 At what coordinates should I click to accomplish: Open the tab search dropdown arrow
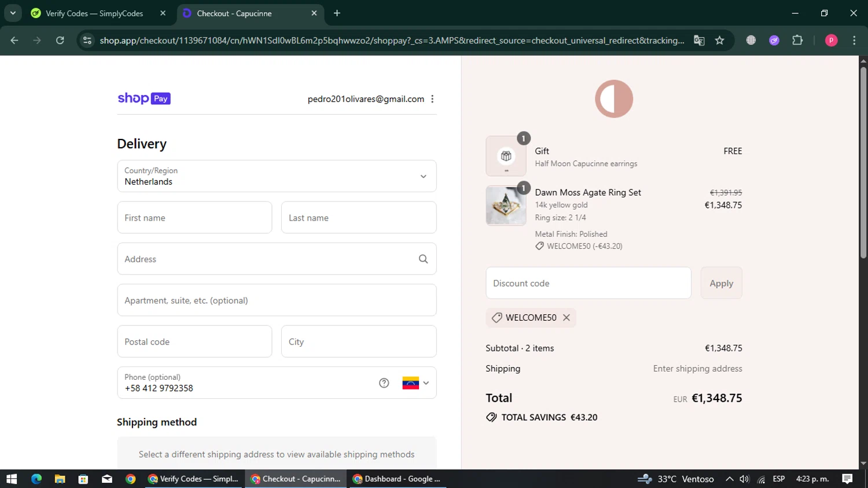pos(13,13)
